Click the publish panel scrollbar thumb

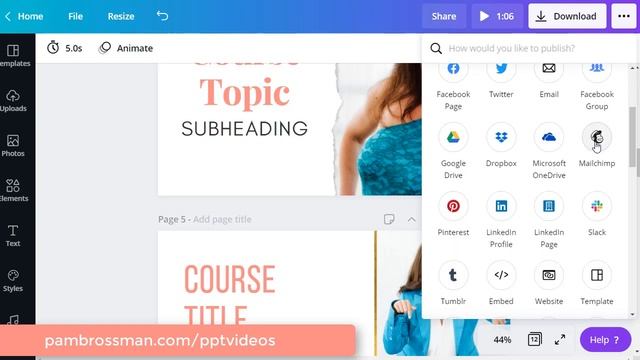pos(633,137)
